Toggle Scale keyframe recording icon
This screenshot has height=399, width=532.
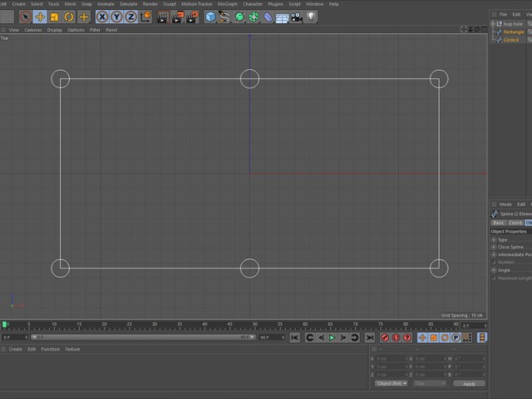coord(434,337)
